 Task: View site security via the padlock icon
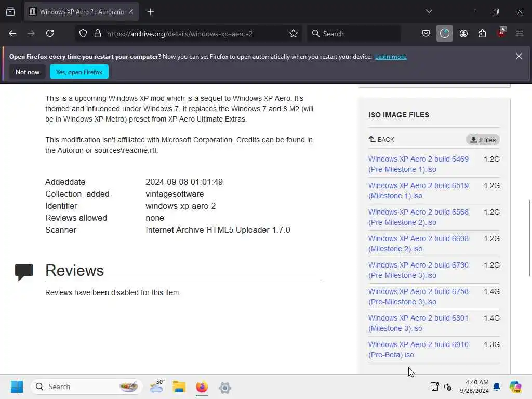pyautogui.click(x=98, y=34)
